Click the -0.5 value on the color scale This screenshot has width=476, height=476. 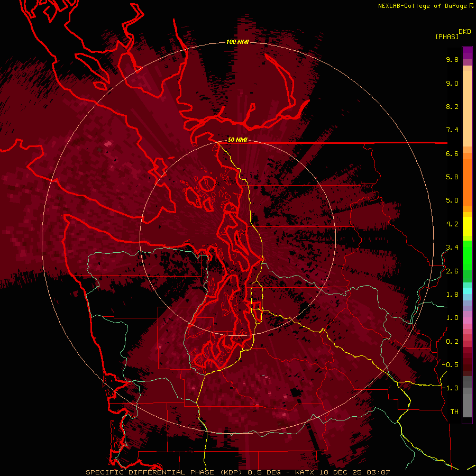(450, 365)
